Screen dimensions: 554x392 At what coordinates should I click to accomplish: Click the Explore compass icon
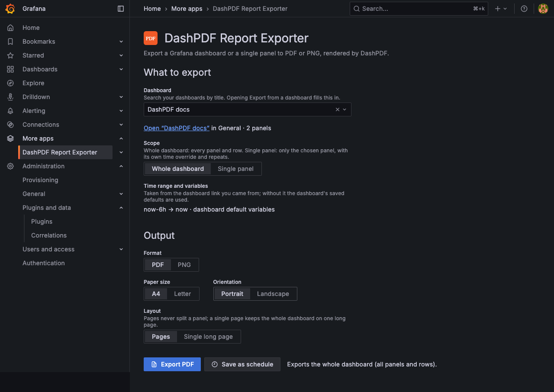(10, 83)
